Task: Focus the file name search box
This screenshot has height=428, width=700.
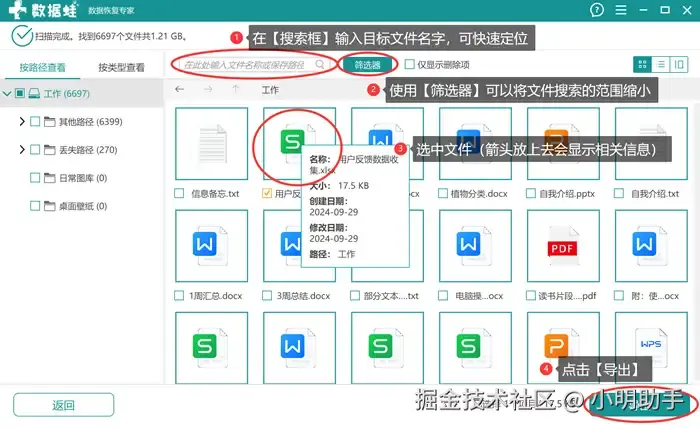Action: pos(254,65)
